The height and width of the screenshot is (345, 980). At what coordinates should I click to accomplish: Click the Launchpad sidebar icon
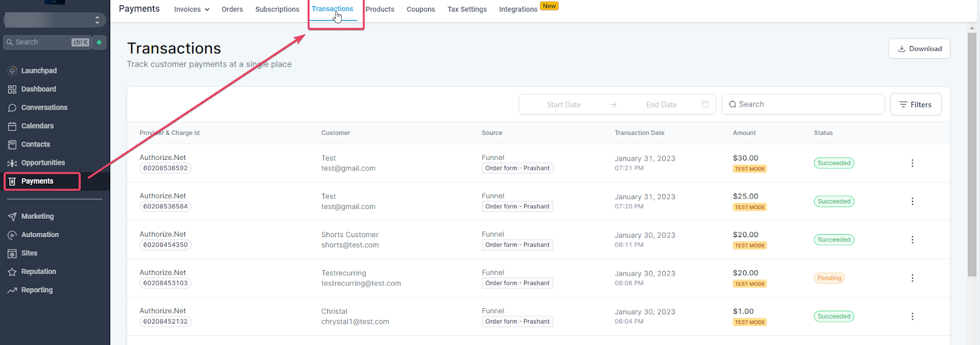pyautogui.click(x=12, y=70)
